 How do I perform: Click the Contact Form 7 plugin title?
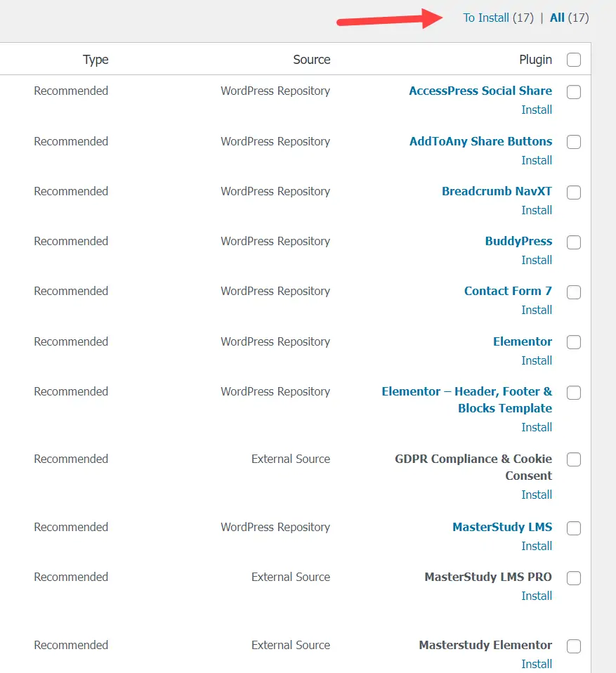508,291
